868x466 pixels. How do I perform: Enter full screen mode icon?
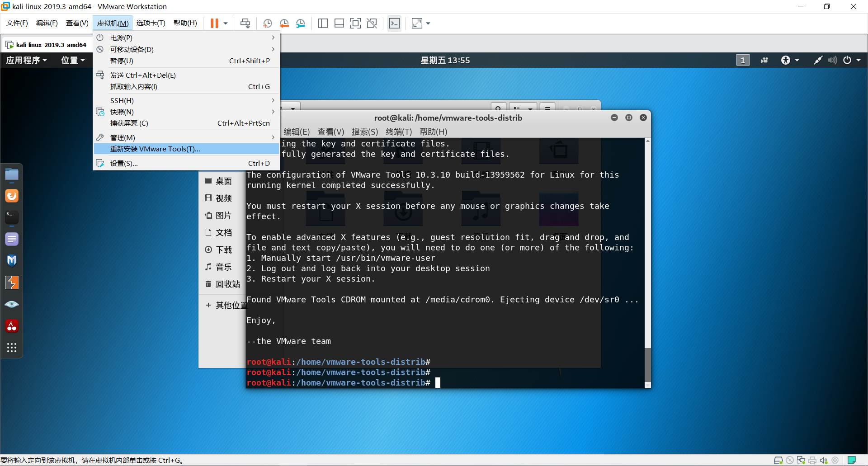click(x=356, y=23)
